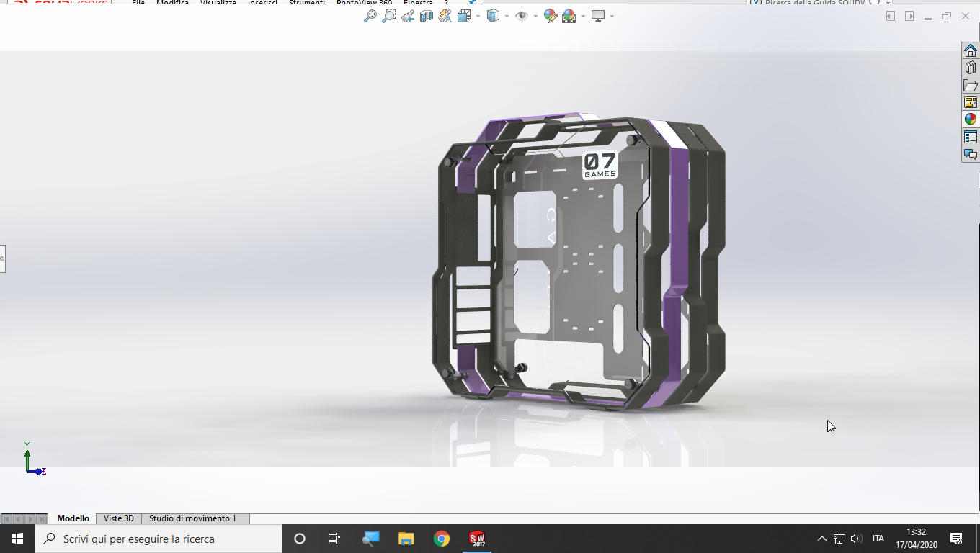The height and width of the screenshot is (553, 980).
Task: Toggle the Section View tool
Action: [427, 16]
